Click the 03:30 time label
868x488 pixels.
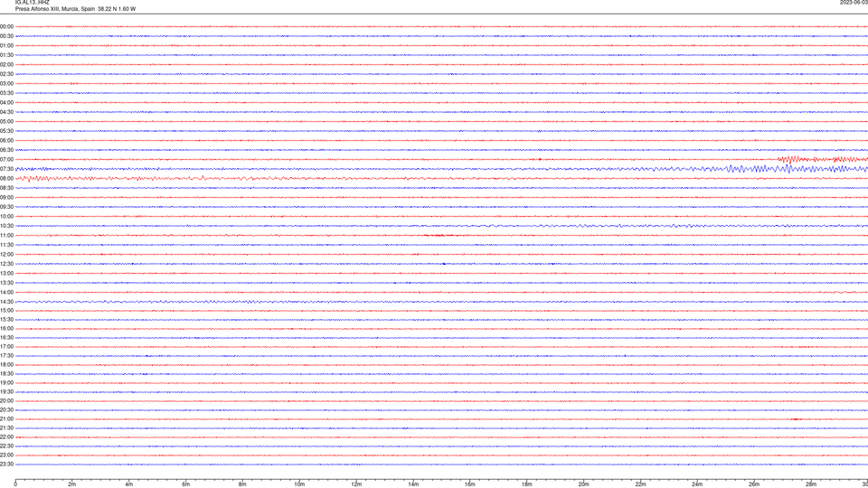point(6,93)
